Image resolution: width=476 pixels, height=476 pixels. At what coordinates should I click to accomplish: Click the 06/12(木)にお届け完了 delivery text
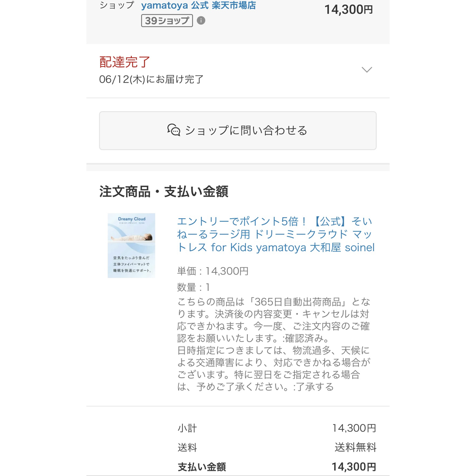pos(151,79)
